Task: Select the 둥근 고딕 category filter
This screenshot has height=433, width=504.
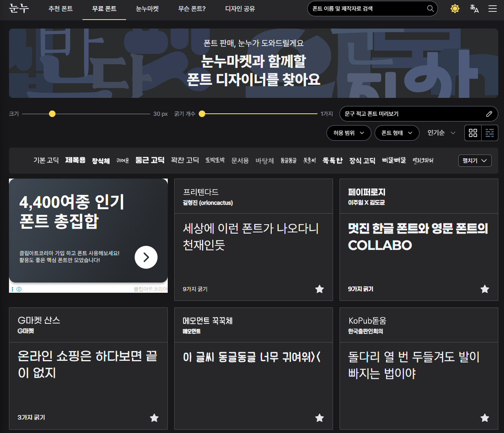Action: [150, 160]
